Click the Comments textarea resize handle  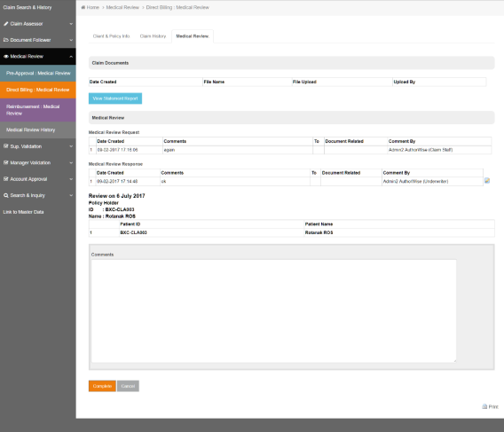(454, 361)
